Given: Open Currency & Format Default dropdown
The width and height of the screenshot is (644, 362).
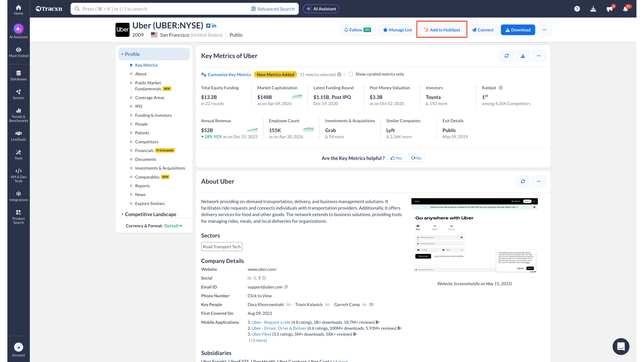Looking at the screenshot, I should [173, 226].
